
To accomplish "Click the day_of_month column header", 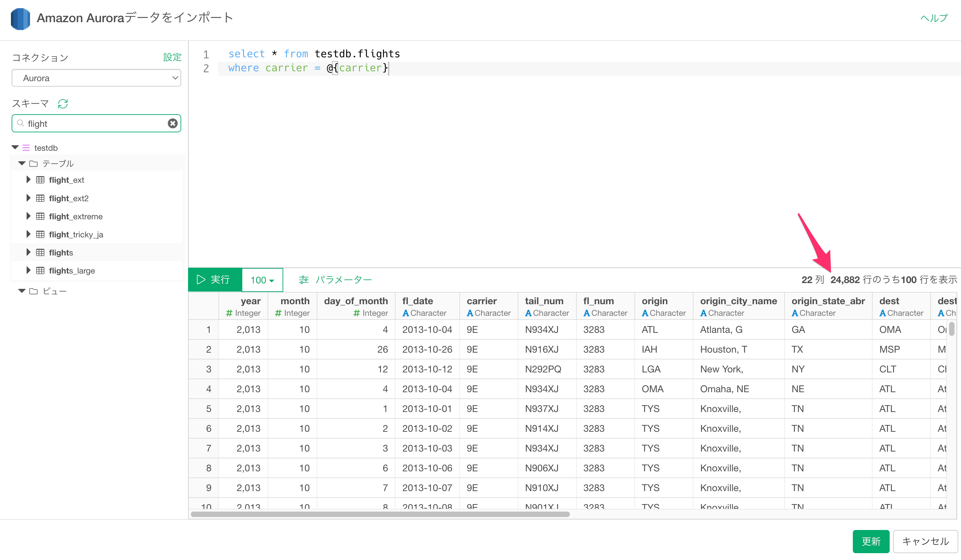I will coord(356,306).
